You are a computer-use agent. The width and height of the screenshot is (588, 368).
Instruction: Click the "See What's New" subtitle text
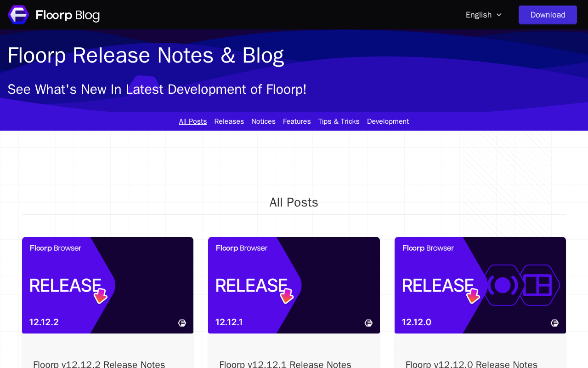point(157,89)
